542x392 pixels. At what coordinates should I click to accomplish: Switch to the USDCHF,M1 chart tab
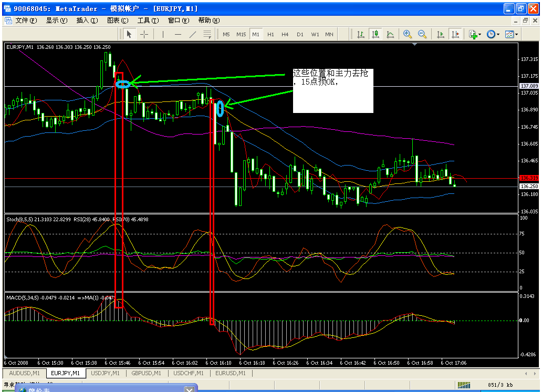click(x=189, y=373)
